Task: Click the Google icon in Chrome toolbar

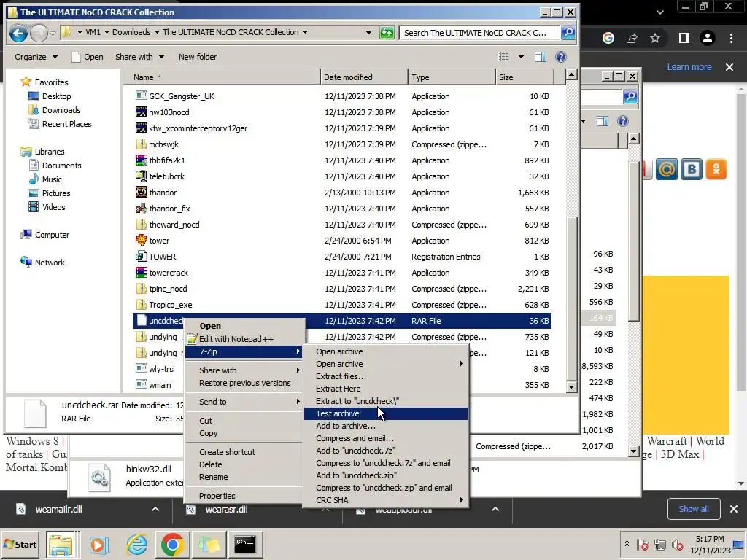Action: [x=608, y=38]
